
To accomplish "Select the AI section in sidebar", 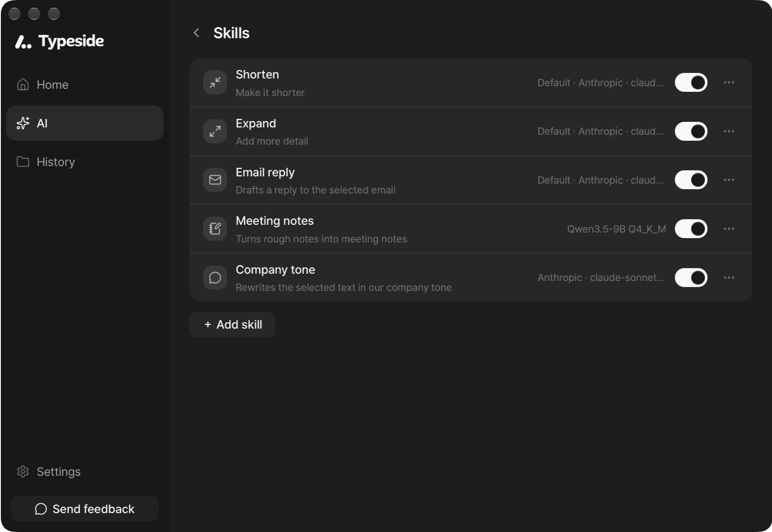I will pyautogui.click(x=85, y=123).
